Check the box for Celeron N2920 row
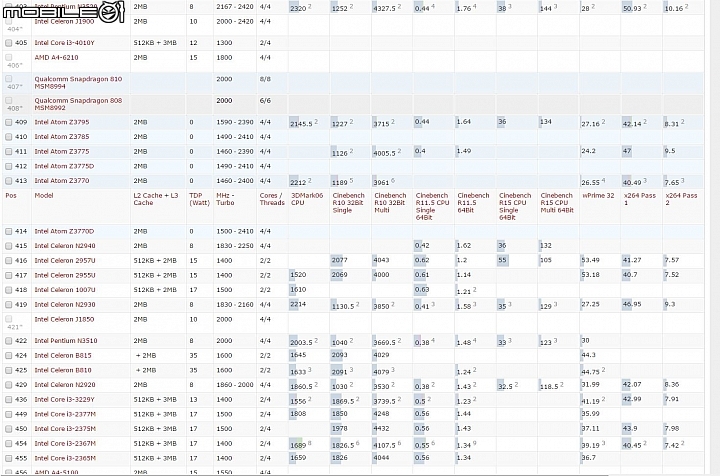Screen dimensions: 720x476 point(8,385)
